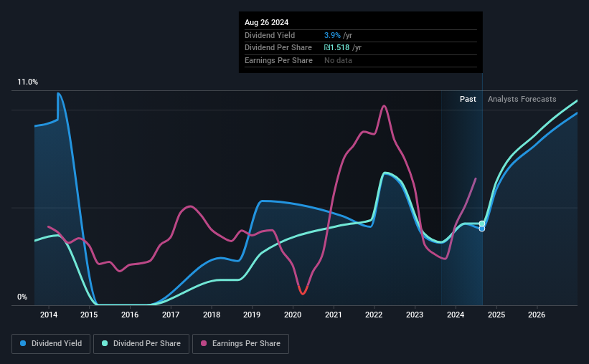
Task: Click the No data earnings value
Action: pyautogui.click(x=338, y=60)
